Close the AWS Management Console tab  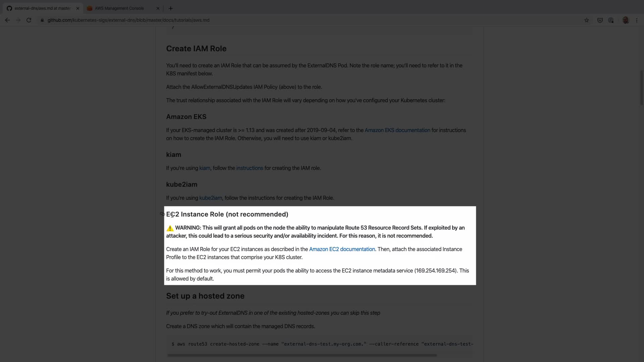point(158,8)
